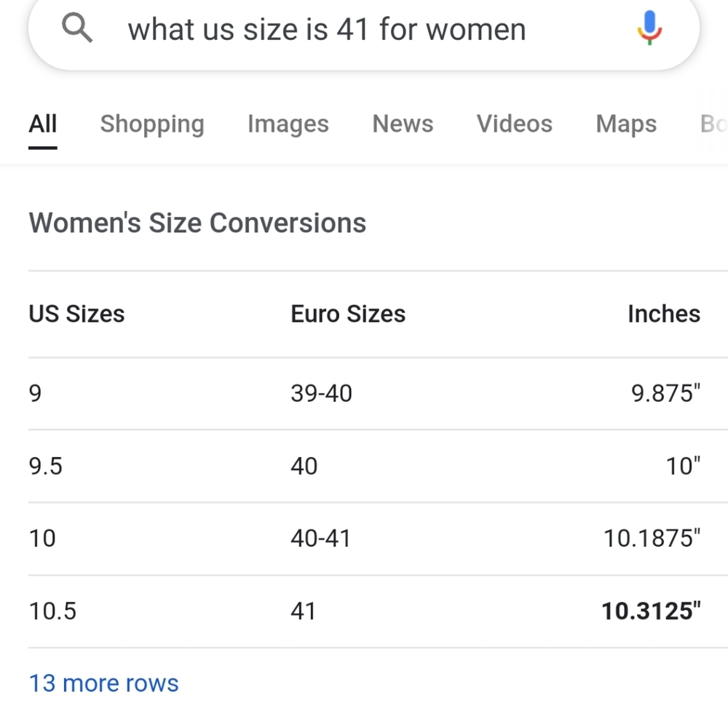Switch to the All tab
Image resolution: width=728 pixels, height=728 pixels.
click(43, 124)
